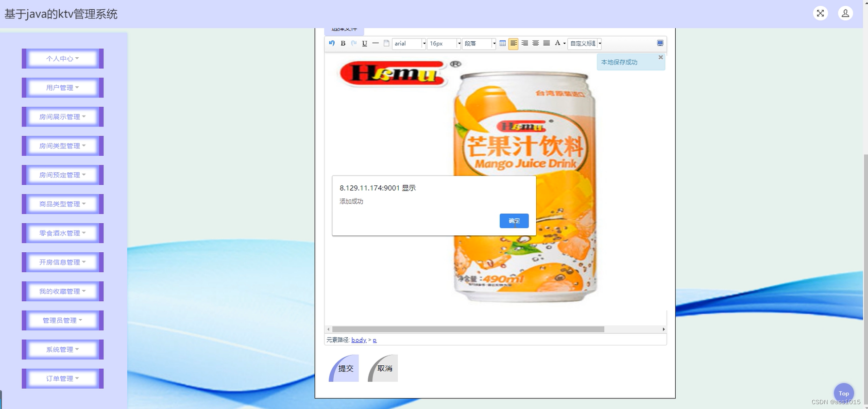Screen dimensions: 868x409
Task: Toggle editor fullscreen icon at toolbar right
Action: tap(660, 43)
